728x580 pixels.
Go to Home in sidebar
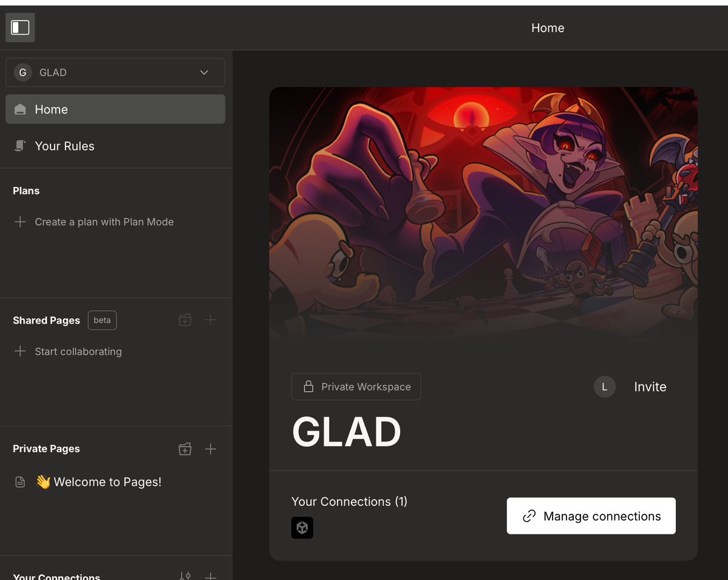coord(115,109)
